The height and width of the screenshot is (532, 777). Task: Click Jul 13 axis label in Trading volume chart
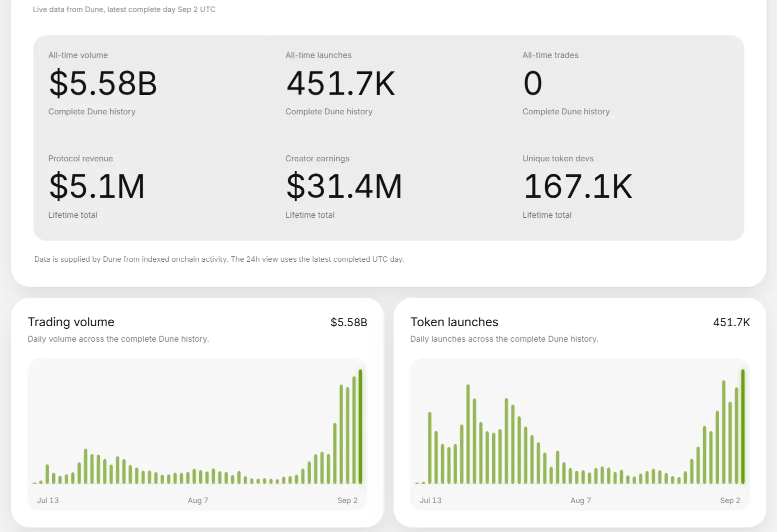tap(48, 501)
